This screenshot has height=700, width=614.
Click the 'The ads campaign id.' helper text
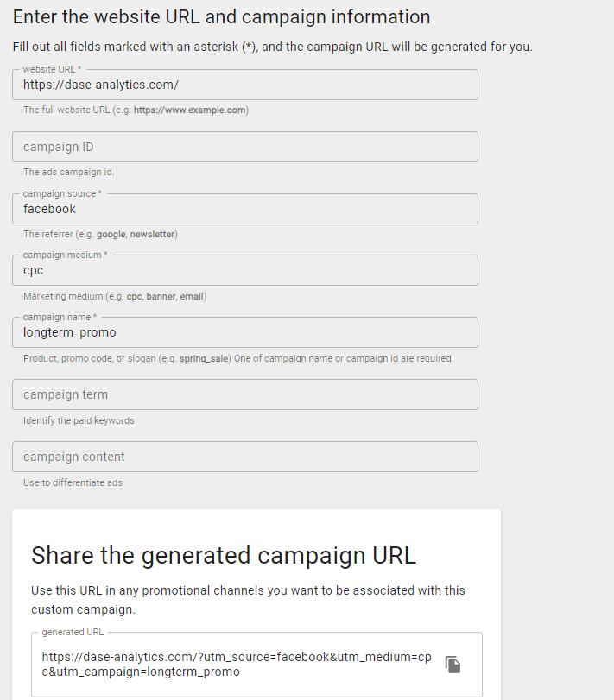click(x=69, y=172)
